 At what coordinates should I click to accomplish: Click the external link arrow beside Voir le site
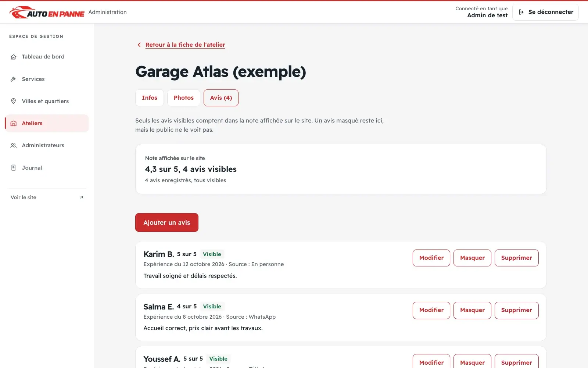[x=81, y=197]
